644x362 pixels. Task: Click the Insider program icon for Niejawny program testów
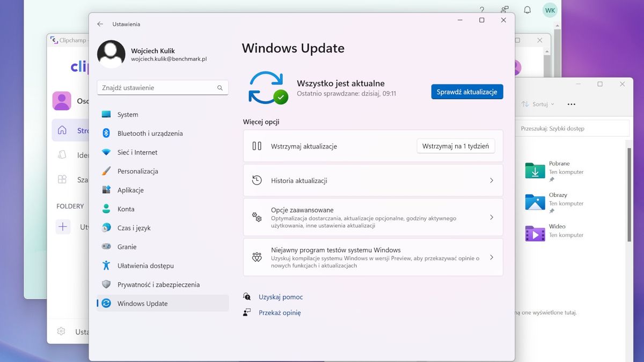click(257, 257)
